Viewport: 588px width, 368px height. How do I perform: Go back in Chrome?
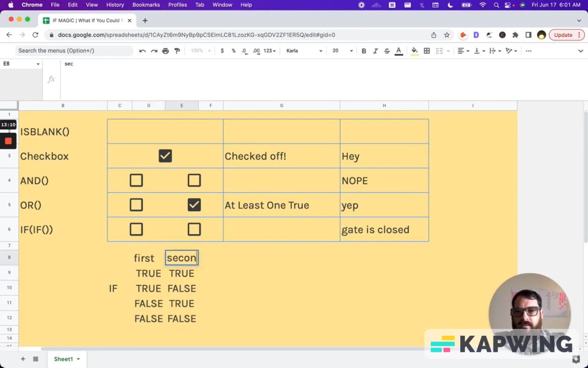[x=9, y=35]
